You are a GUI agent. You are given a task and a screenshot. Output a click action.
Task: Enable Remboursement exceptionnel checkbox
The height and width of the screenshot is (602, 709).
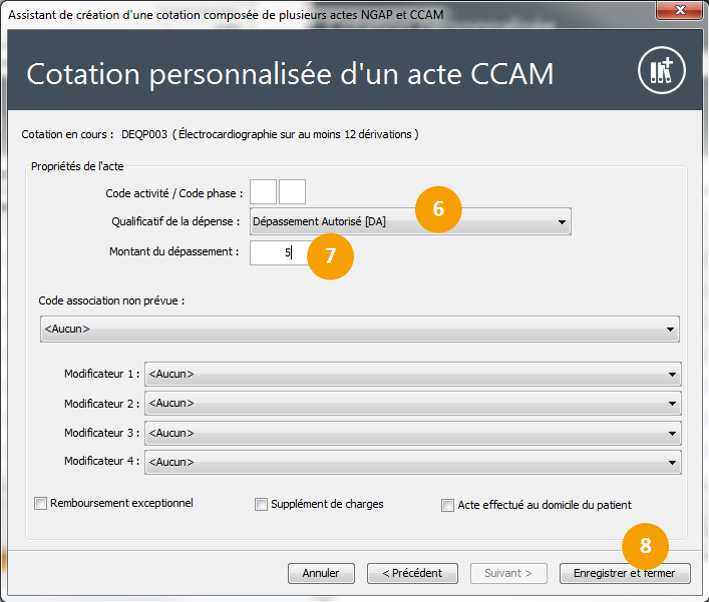tap(41, 504)
